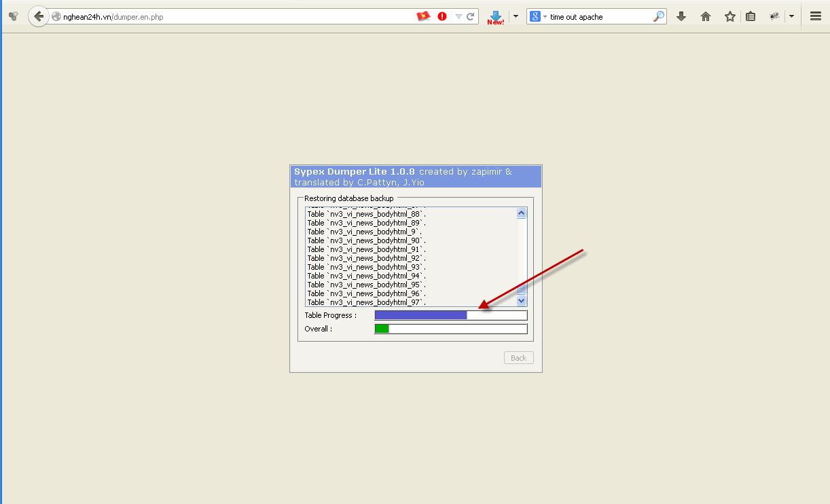Click the log scrollbar thumb

point(522,290)
